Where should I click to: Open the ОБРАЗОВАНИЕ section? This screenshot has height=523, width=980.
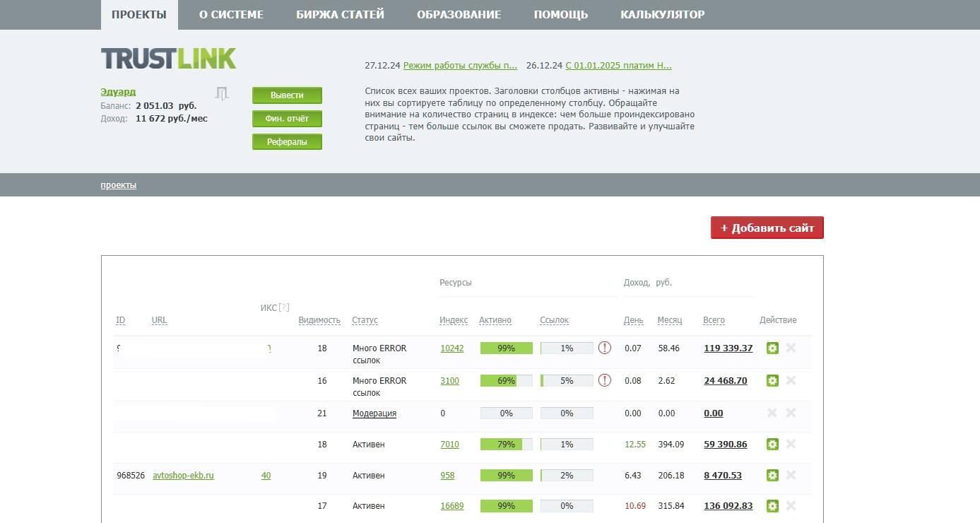459,15
